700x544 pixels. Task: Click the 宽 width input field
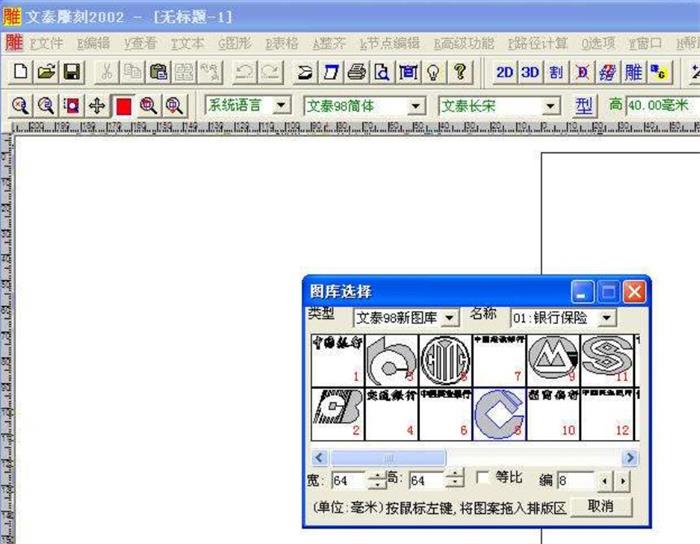(x=350, y=480)
